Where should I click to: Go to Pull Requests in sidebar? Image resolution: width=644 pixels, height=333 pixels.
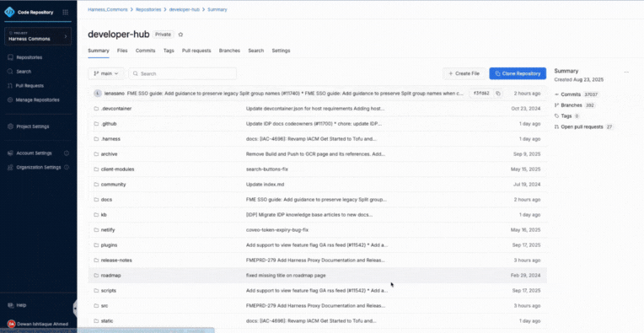coord(30,86)
